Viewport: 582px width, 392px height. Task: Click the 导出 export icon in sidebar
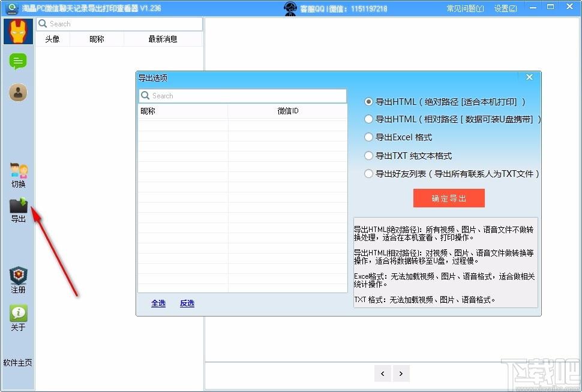coord(19,210)
